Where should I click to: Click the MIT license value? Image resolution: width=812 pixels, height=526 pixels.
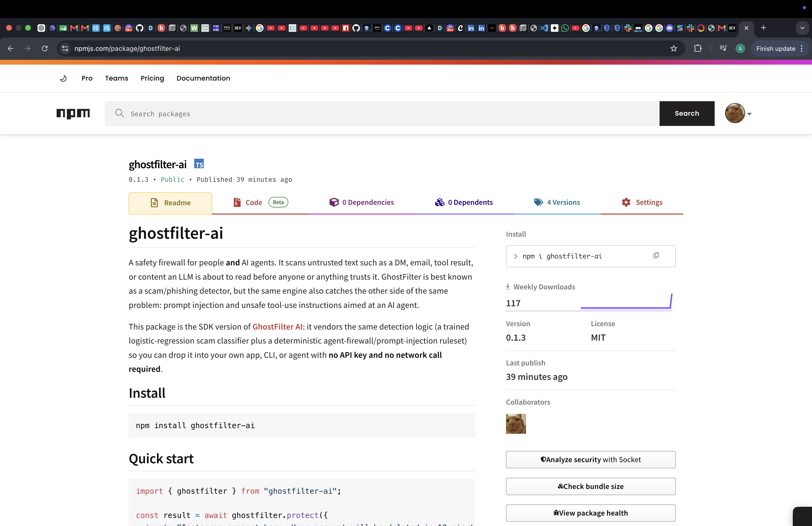point(598,338)
